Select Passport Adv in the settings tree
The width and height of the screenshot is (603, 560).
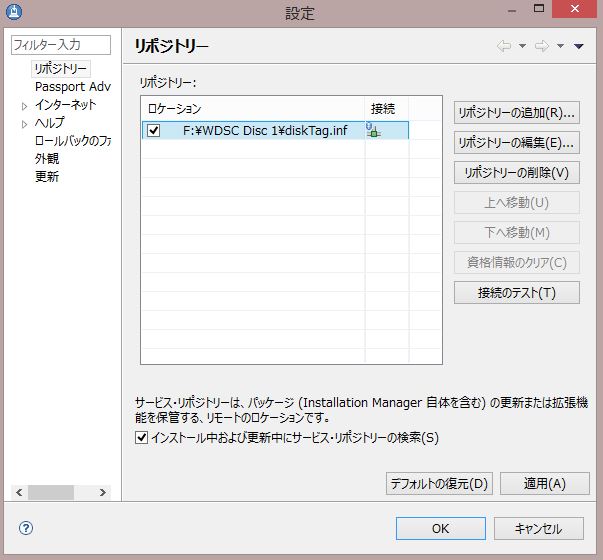[73, 87]
